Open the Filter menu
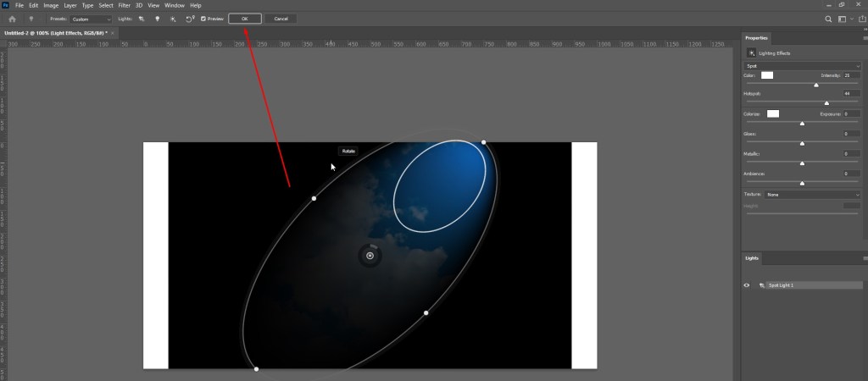868x381 pixels. click(x=125, y=5)
